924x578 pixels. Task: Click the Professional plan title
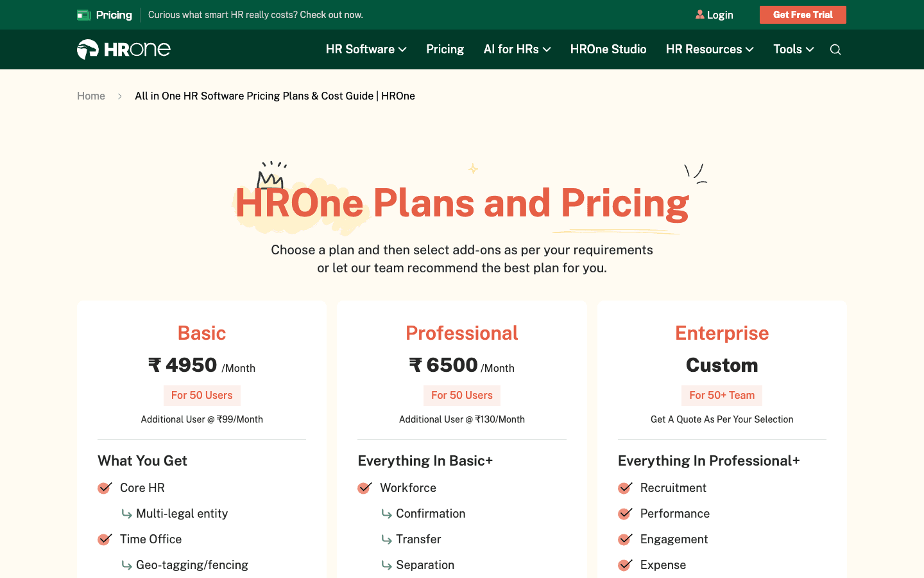coord(462,333)
